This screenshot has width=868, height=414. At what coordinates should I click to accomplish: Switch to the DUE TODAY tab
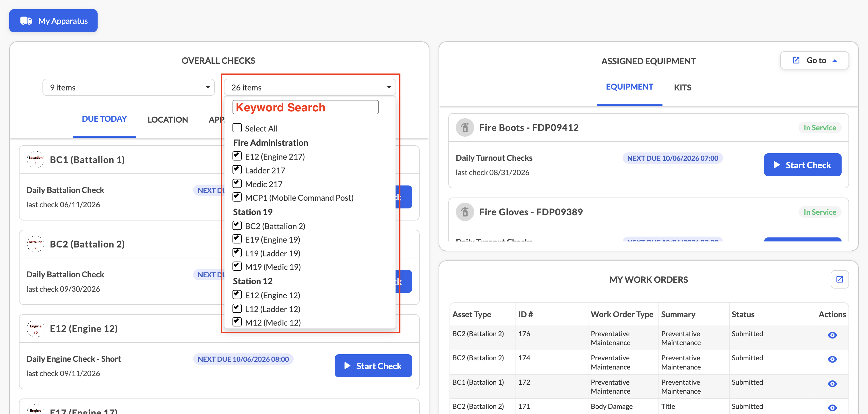104,119
